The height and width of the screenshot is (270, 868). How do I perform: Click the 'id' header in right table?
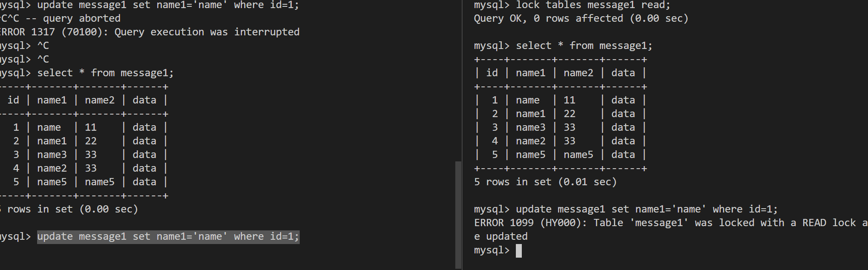point(492,73)
